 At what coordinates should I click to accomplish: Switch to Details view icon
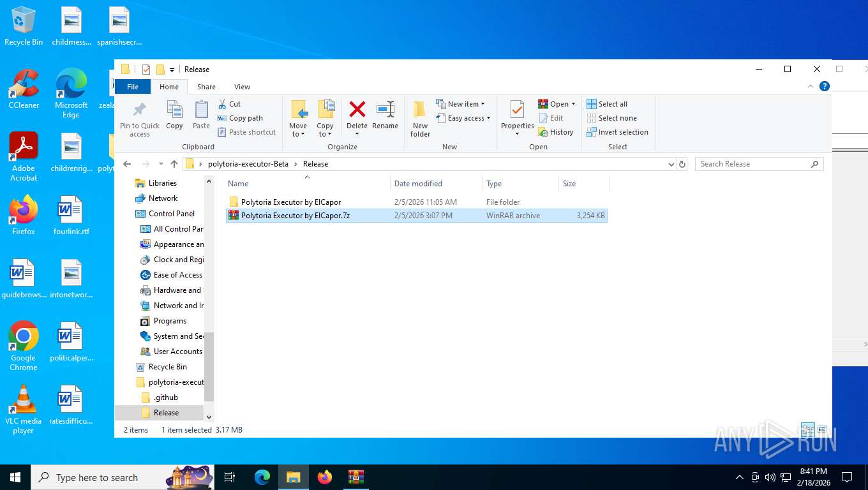click(x=807, y=430)
